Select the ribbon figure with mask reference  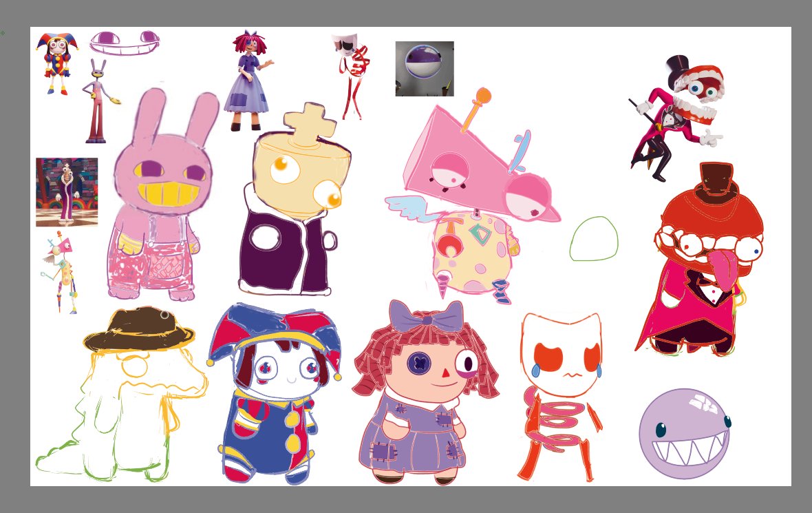(352, 76)
